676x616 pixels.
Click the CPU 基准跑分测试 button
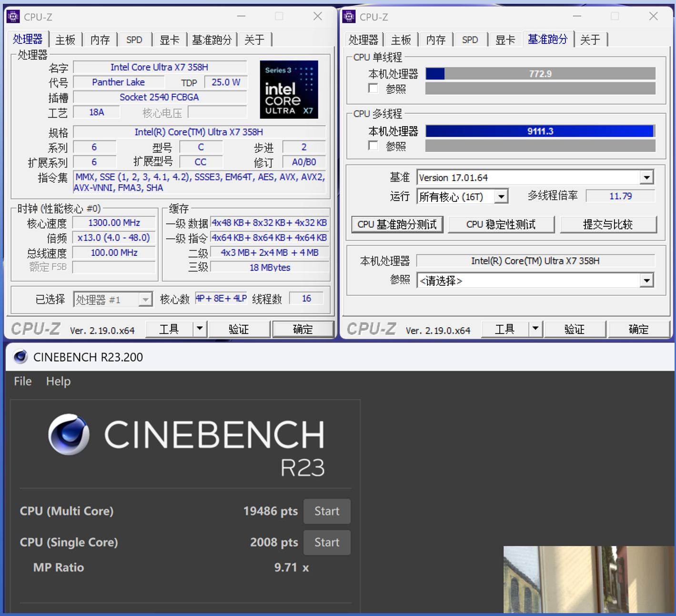point(397,224)
